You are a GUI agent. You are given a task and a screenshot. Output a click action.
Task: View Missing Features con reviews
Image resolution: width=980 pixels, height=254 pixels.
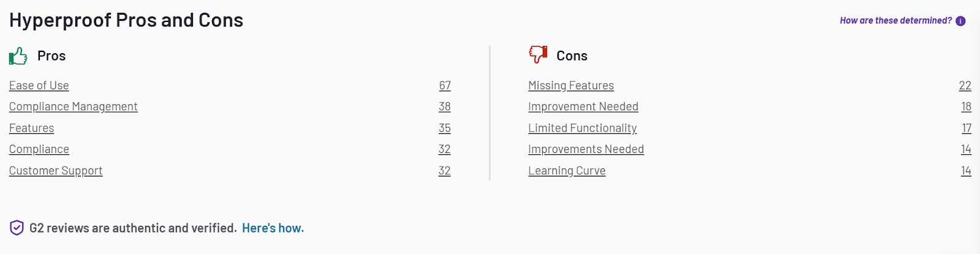coord(571,86)
